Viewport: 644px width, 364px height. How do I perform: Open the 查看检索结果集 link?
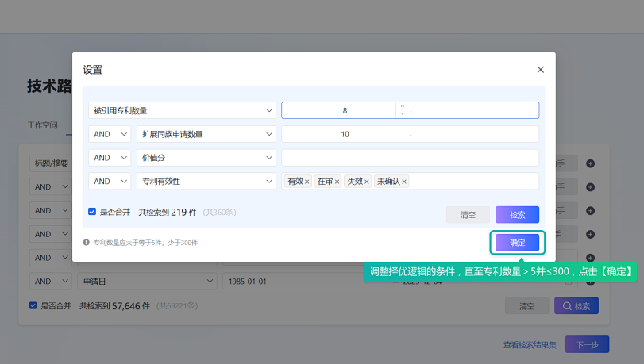(530, 345)
